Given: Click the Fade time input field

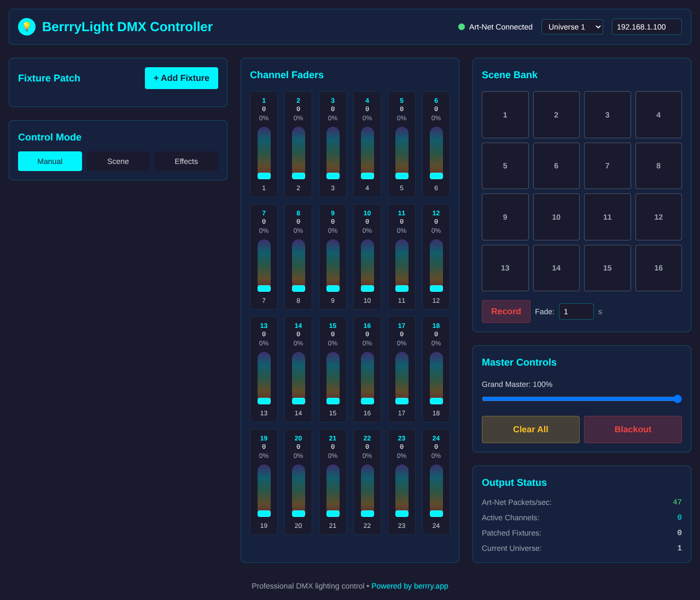Looking at the screenshot, I should pyautogui.click(x=576, y=311).
